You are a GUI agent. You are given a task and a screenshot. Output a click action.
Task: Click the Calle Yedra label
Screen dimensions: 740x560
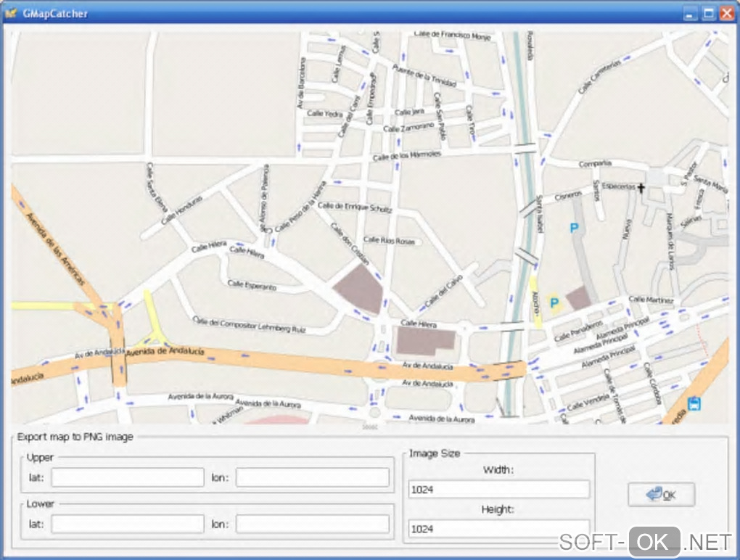[x=325, y=114]
